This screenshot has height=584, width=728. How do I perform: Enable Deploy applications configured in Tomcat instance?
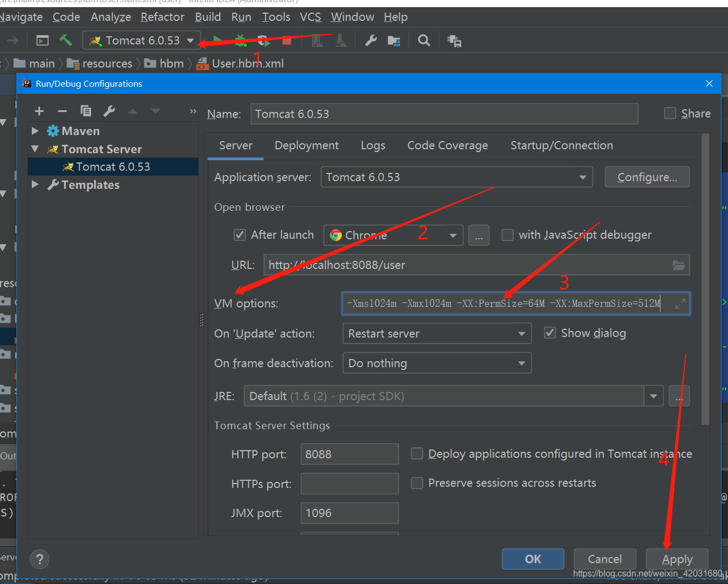pyautogui.click(x=417, y=453)
